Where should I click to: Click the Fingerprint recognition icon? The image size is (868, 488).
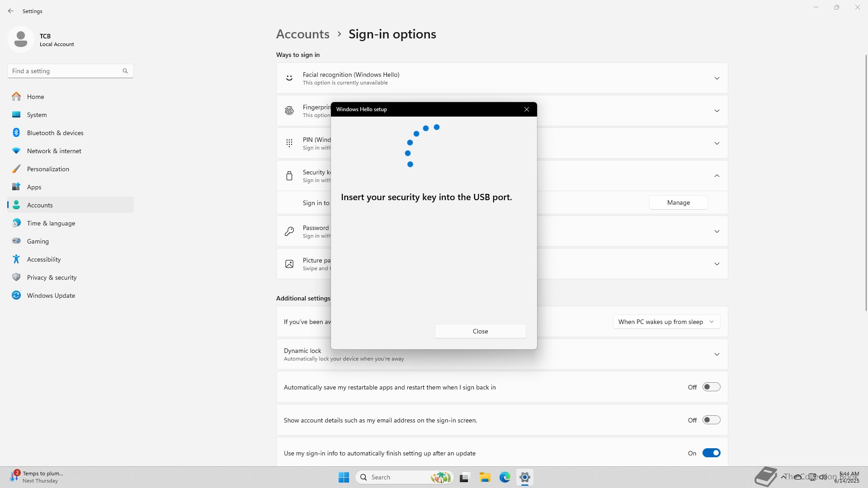pos(289,111)
